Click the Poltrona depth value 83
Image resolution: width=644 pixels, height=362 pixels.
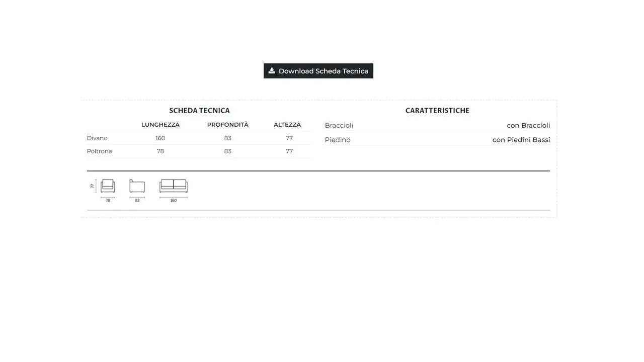(x=228, y=151)
